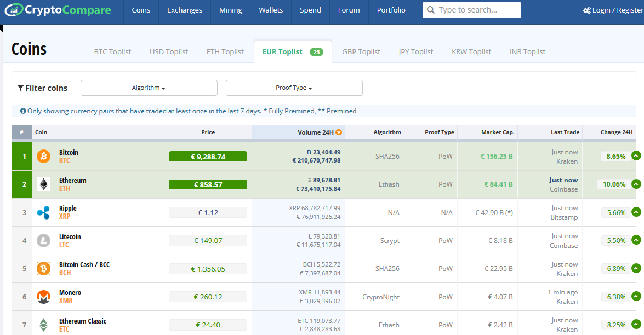Click the Ethereum diamond logo
644x335 pixels.
click(43, 184)
